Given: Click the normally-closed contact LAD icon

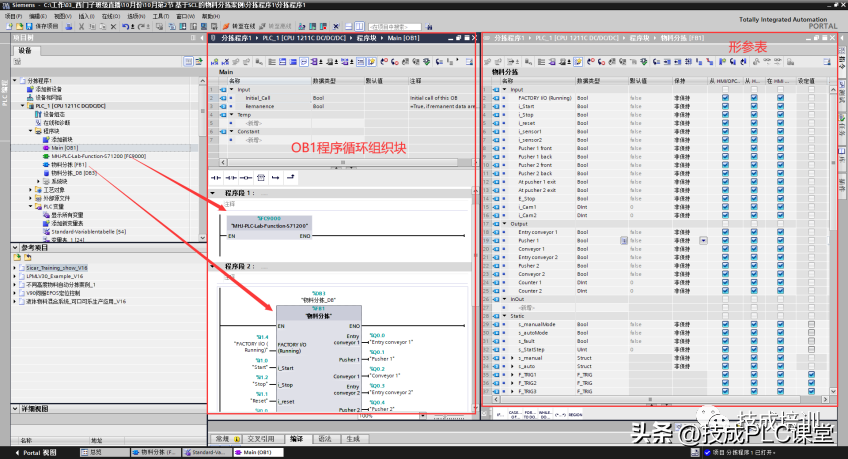Looking at the screenshot, I should 231,177.
